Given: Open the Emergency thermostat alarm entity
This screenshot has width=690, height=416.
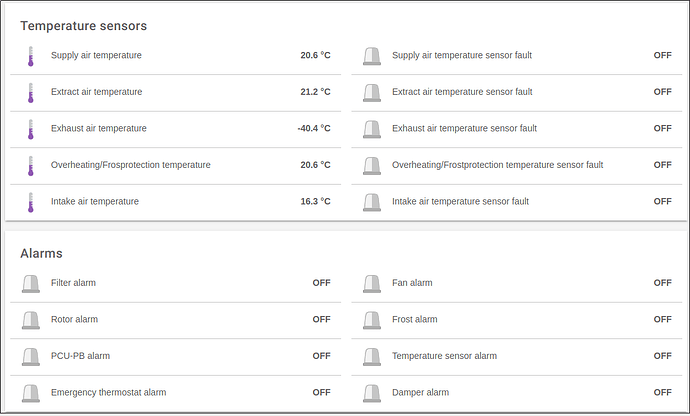Looking at the screenshot, I should tap(108, 393).
